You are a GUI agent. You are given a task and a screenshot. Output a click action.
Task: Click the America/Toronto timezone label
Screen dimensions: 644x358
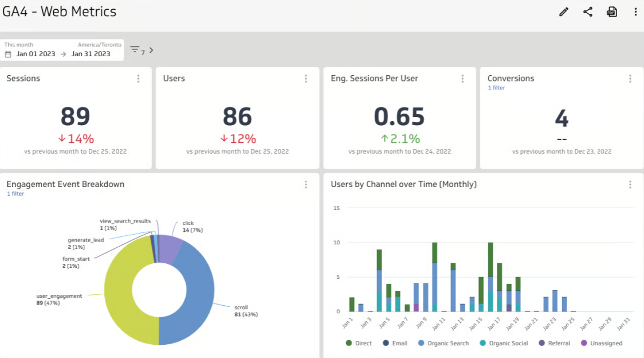(99, 44)
